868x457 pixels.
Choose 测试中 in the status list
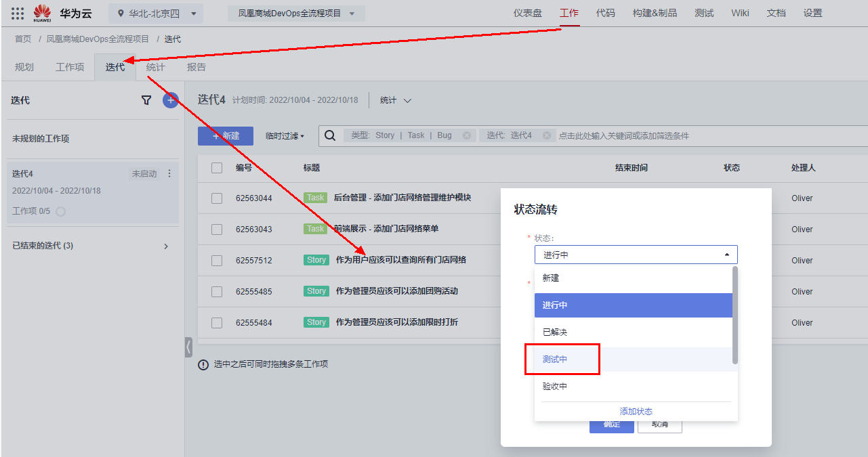pyautogui.click(x=634, y=360)
